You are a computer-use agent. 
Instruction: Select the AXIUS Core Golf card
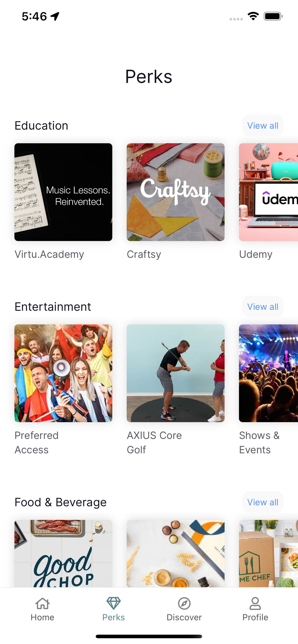[x=176, y=373]
